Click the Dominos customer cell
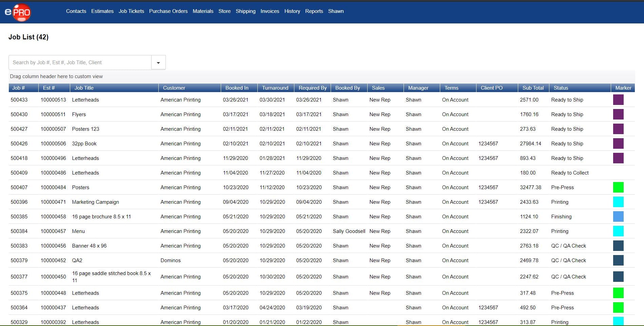 171,260
